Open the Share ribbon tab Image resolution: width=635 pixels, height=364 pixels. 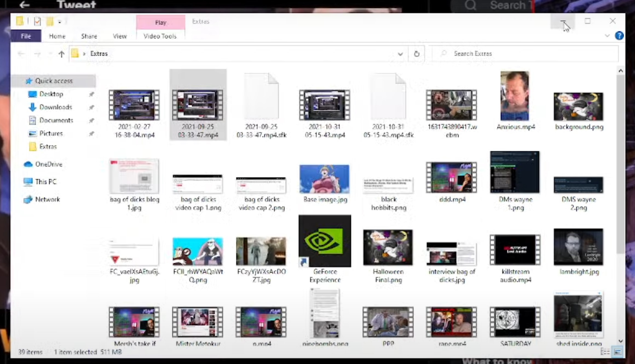89,36
